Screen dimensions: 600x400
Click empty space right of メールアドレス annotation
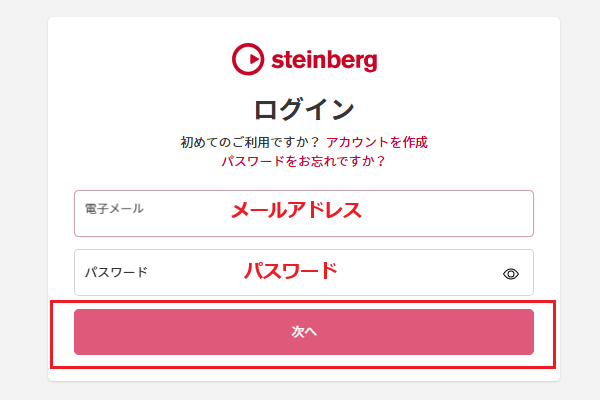[450, 213]
